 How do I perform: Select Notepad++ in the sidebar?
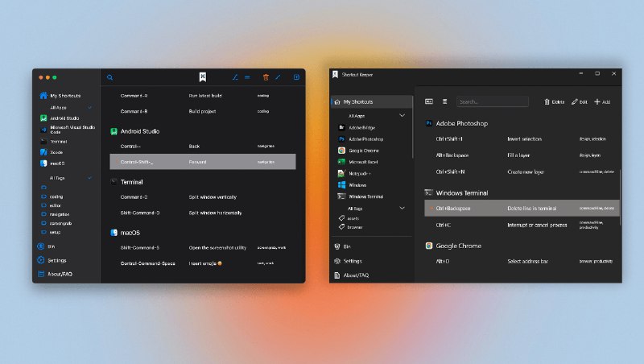pyautogui.click(x=354, y=174)
